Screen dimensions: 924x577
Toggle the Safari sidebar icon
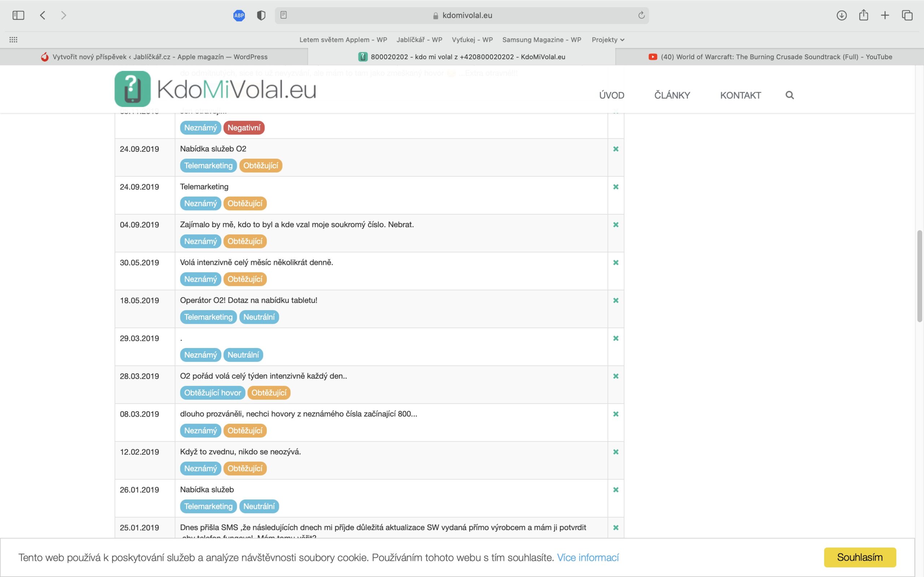click(18, 15)
